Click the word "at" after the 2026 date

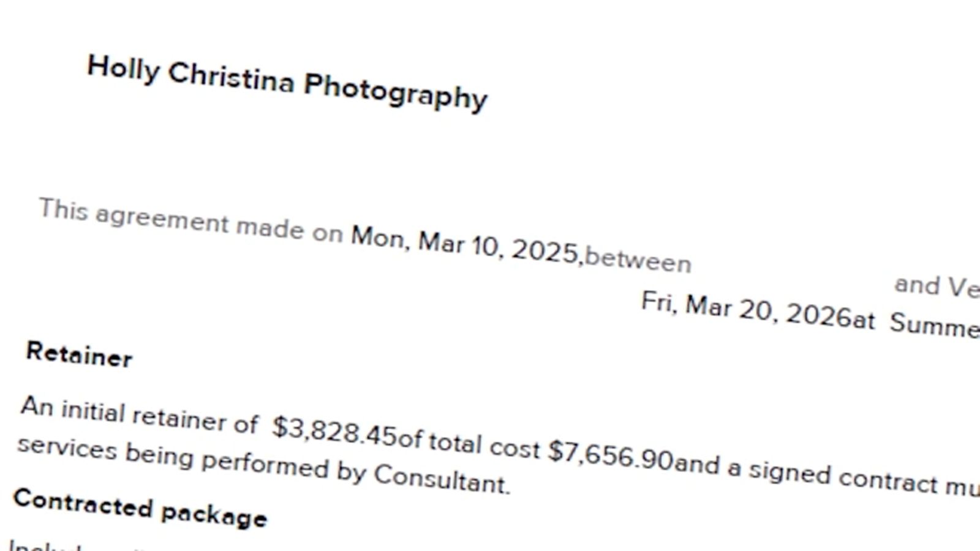click(864, 320)
